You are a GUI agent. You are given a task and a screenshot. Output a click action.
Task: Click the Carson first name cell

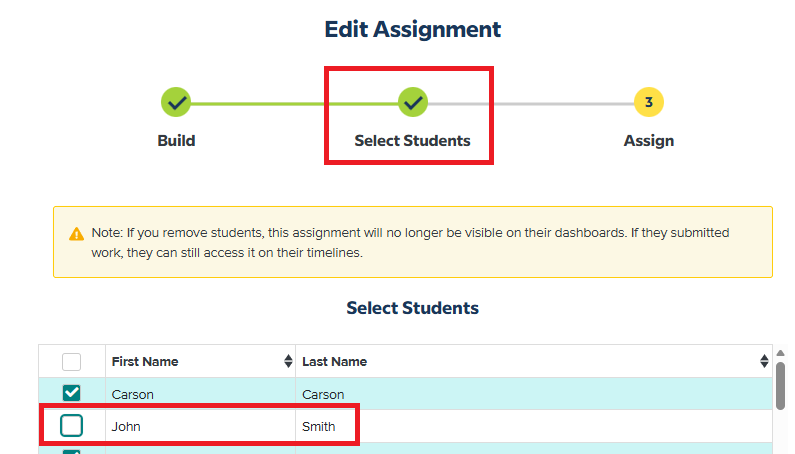pyautogui.click(x=133, y=394)
